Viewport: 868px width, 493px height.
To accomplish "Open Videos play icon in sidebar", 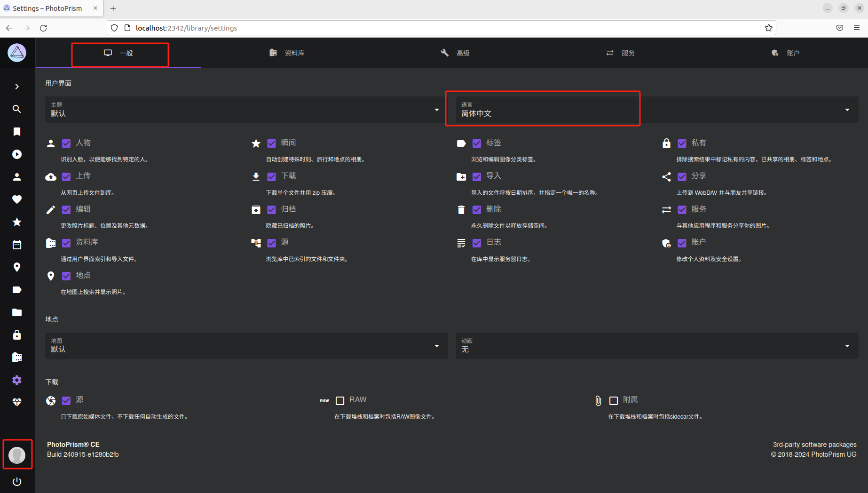I will 17,154.
